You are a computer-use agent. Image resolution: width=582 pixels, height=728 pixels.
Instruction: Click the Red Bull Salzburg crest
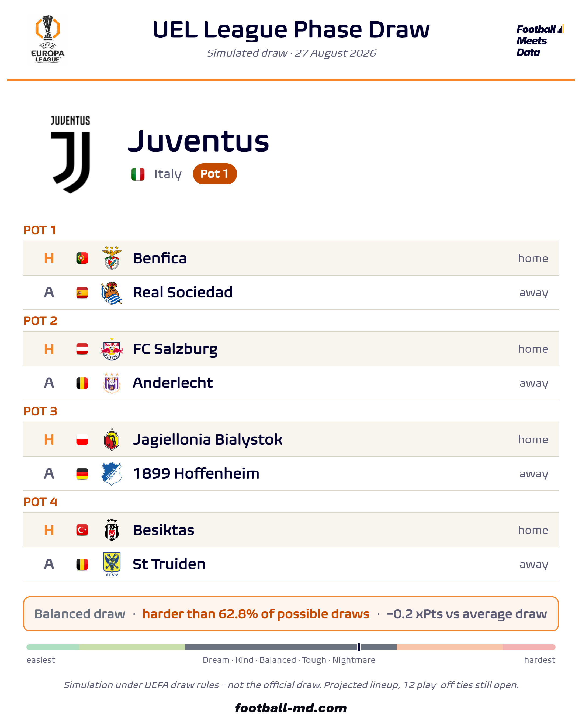click(112, 349)
